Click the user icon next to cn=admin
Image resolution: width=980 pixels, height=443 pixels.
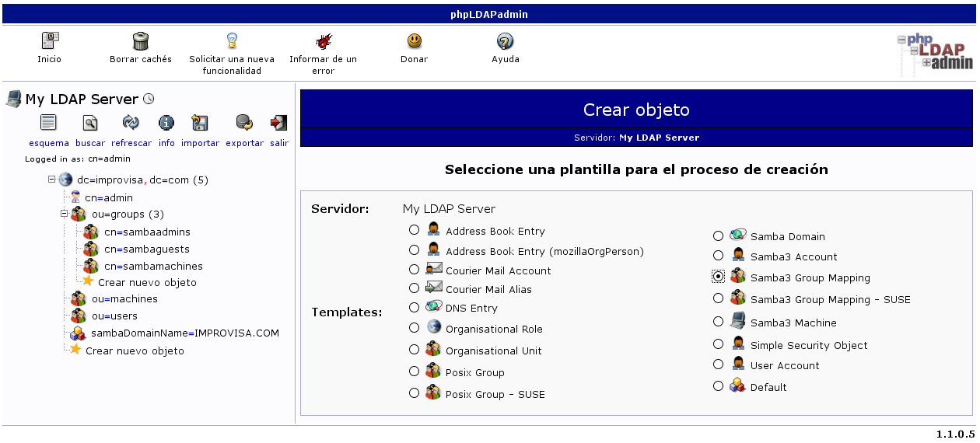[75, 197]
